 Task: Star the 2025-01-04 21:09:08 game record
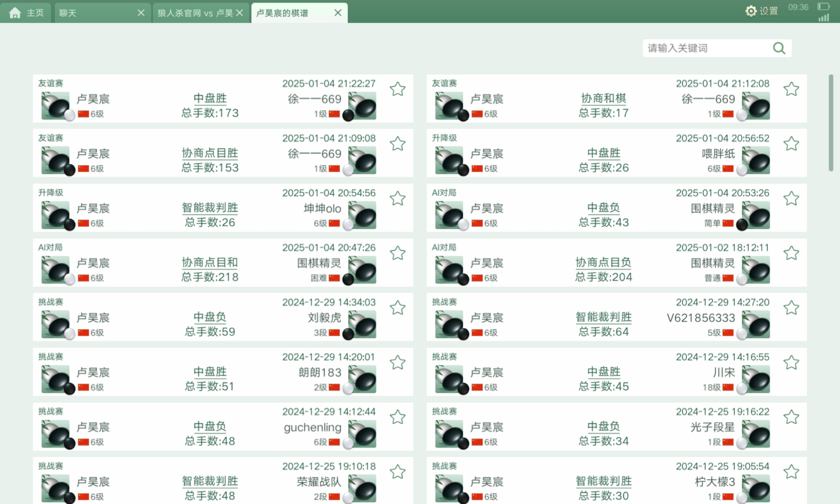(397, 144)
